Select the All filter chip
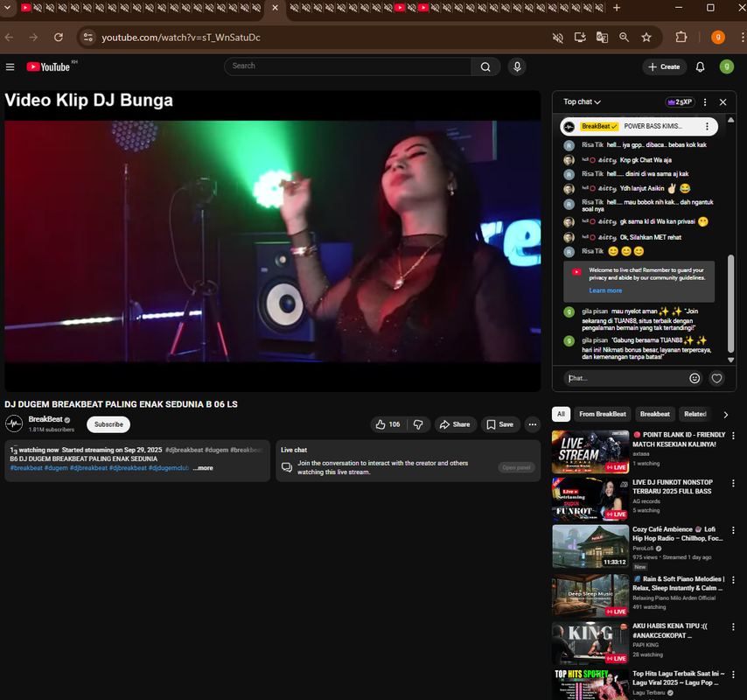 pos(561,414)
